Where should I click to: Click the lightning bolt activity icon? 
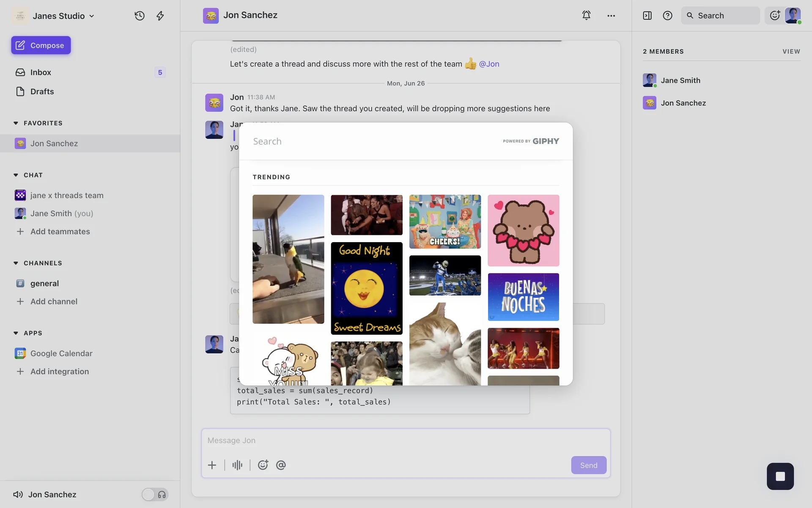tap(160, 16)
